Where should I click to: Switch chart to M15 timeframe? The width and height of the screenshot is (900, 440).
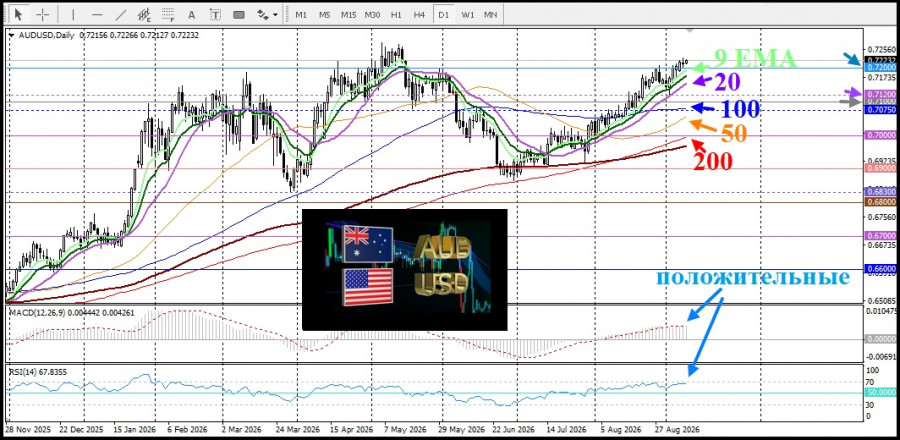(348, 14)
